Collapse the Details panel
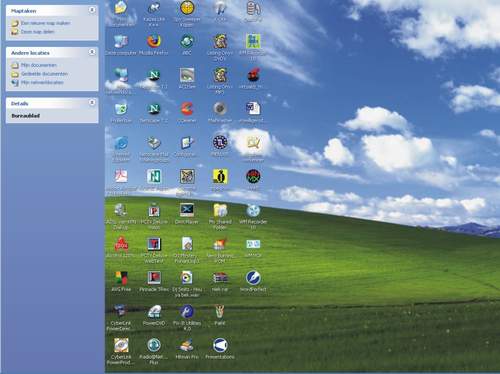This screenshot has width=500, height=374. (x=92, y=103)
